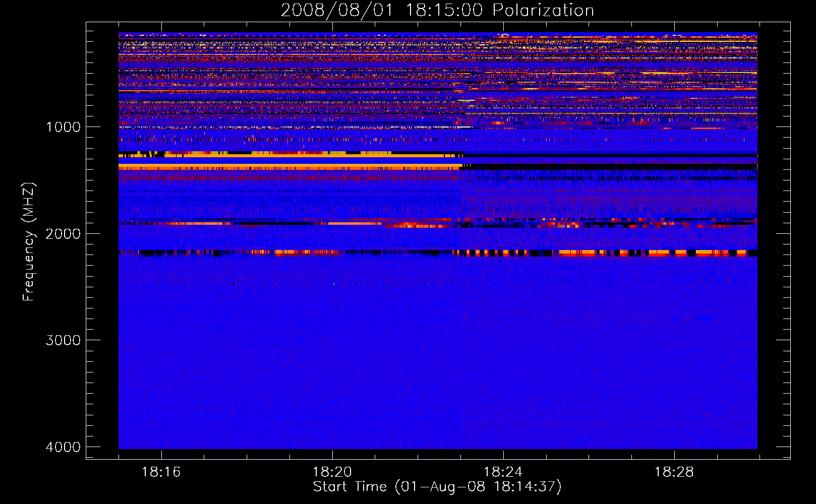816x504 pixels.
Task: Click the 1000 frequency tick label
Action: [x=63, y=127]
